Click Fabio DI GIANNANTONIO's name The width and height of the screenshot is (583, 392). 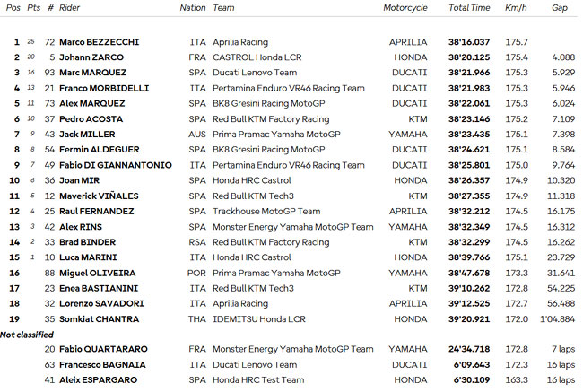point(116,165)
